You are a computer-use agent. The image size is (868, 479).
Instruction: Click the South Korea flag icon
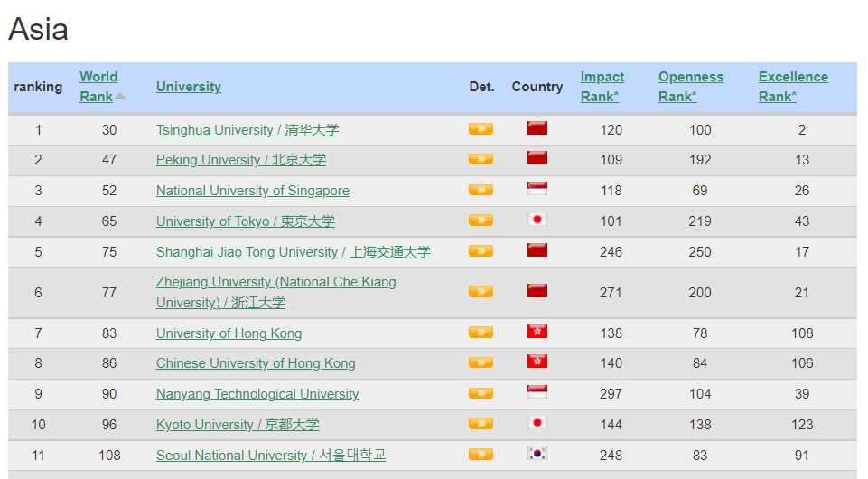537,455
